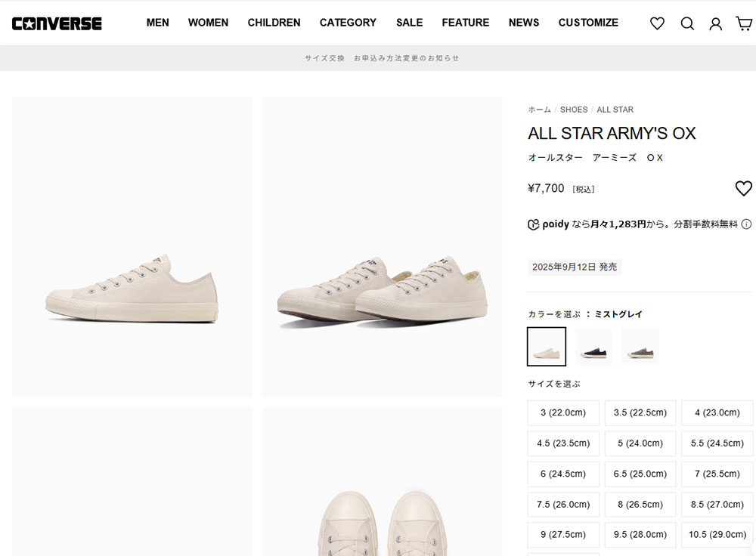This screenshot has height=556, width=756.
Task: Click the search magnifier icon
Action: tap(687, 23)
